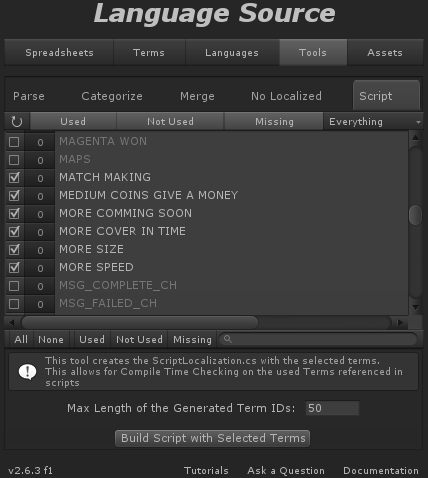
Task: Click the list scroll up arrow
Action: (415, 137)
